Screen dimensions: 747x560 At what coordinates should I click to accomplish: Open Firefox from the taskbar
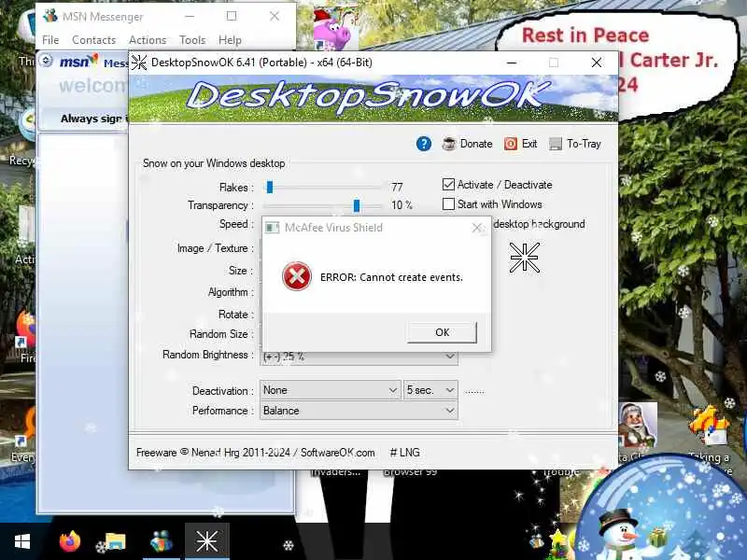(70, 541)
